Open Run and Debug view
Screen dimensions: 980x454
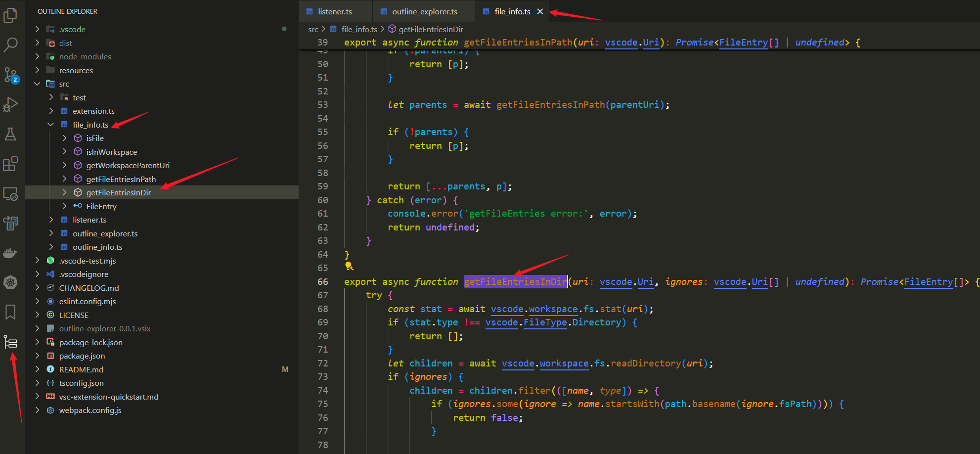click(10, 104)
